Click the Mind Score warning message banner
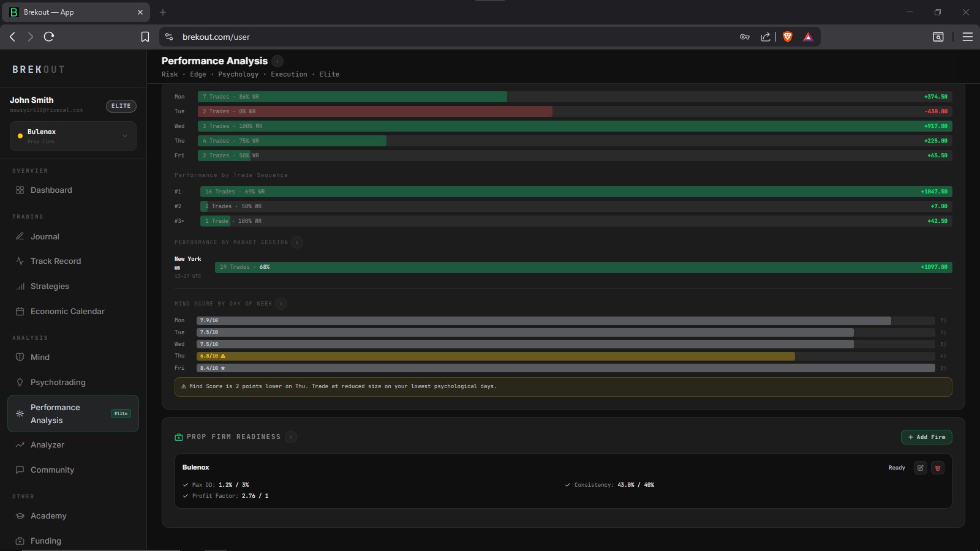This screenshot has width=980, height=551. [x=563, y=386]
